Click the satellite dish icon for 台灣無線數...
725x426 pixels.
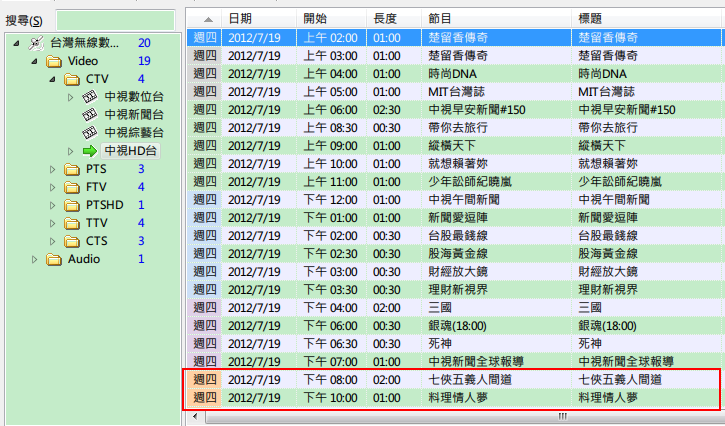(x=36, y=43)
